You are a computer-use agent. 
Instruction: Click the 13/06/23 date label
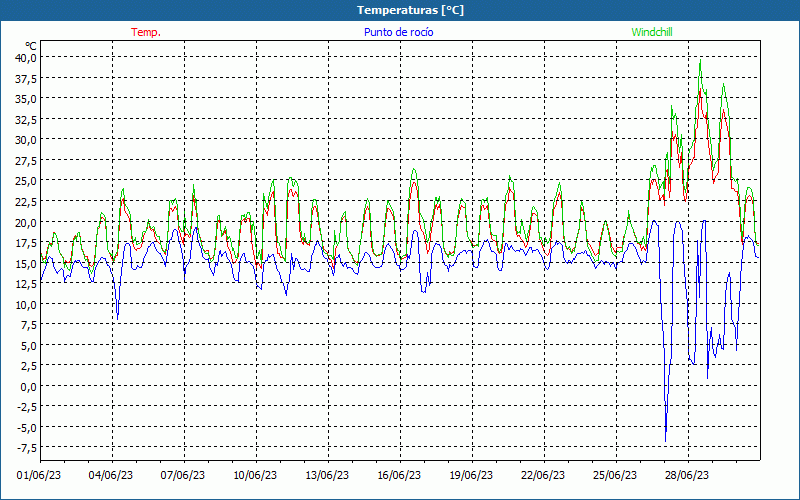pos(327,476)
